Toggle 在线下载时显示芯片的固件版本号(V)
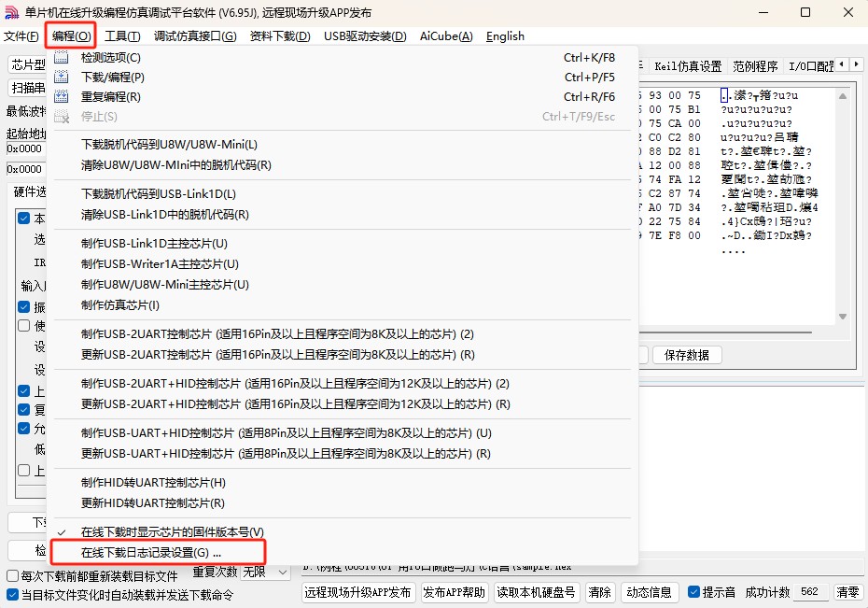 pyautogui.click(x=343, y=532)
